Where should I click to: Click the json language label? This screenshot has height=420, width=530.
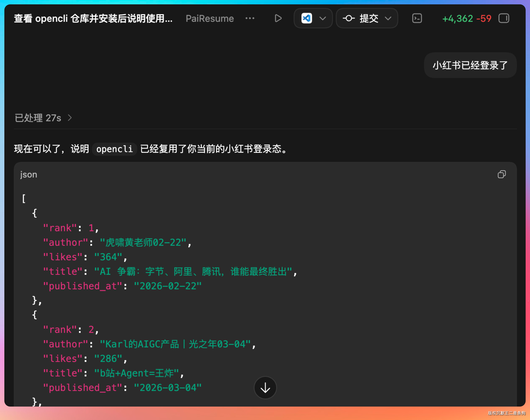coord(28,174)
